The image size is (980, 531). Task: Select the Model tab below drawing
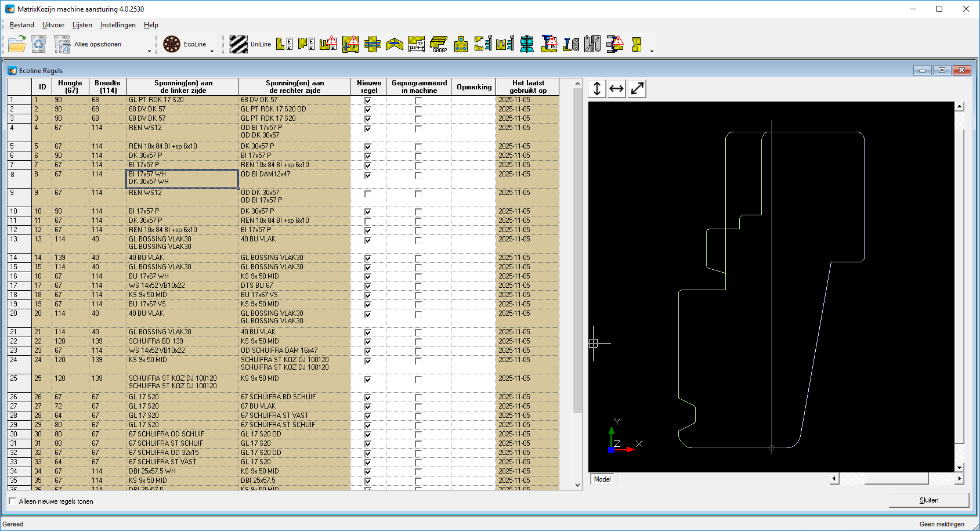point(602,479)
